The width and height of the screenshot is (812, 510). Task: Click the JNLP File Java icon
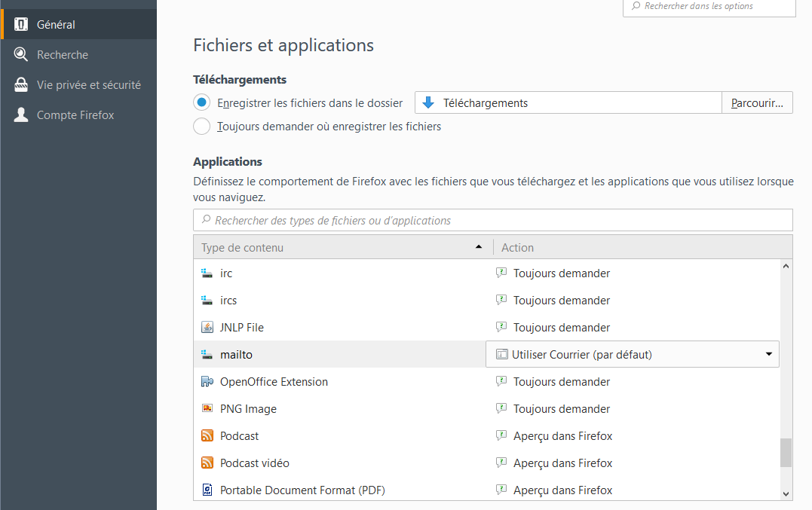coord(207,328)
